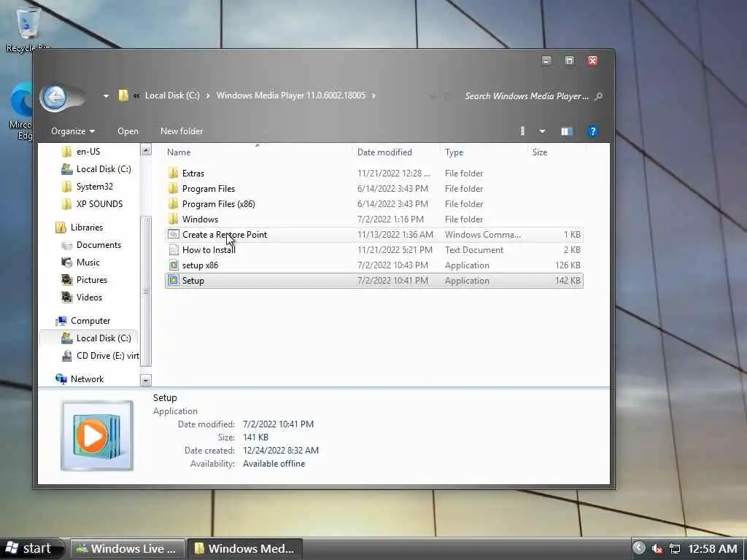Click Windows Media Player 11.0.6002.18005 breadcrumb
747x560 pixels.
coord(290,96)
